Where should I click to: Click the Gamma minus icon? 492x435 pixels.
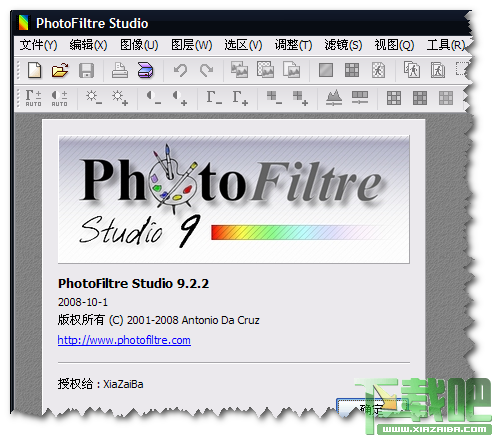pyautogui.click(x=214, y=98)
